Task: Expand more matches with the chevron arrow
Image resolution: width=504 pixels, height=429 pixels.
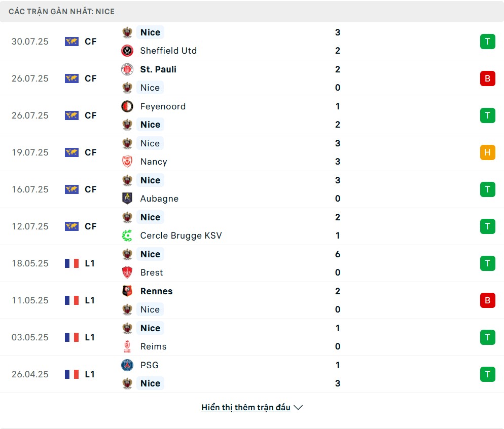Action: (x=298, y=408)
